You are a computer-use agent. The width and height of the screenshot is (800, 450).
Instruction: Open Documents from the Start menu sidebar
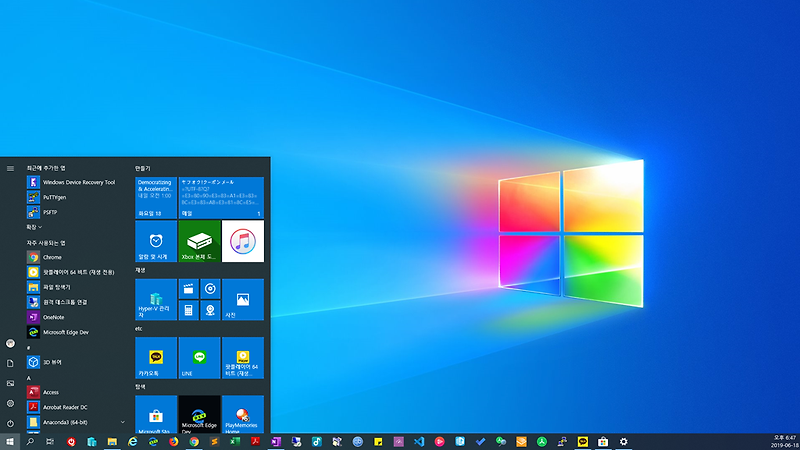[x=10, y=363]
